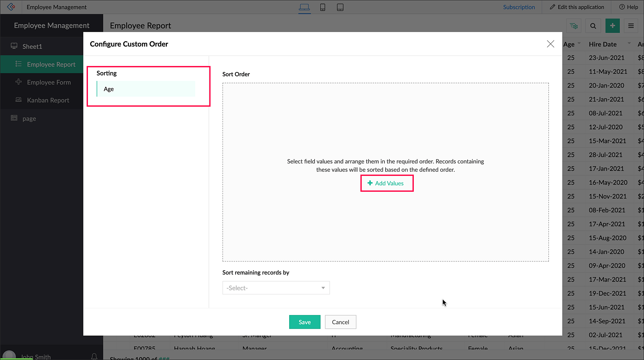Click the green add record plus icon

[x=612, y=26]
